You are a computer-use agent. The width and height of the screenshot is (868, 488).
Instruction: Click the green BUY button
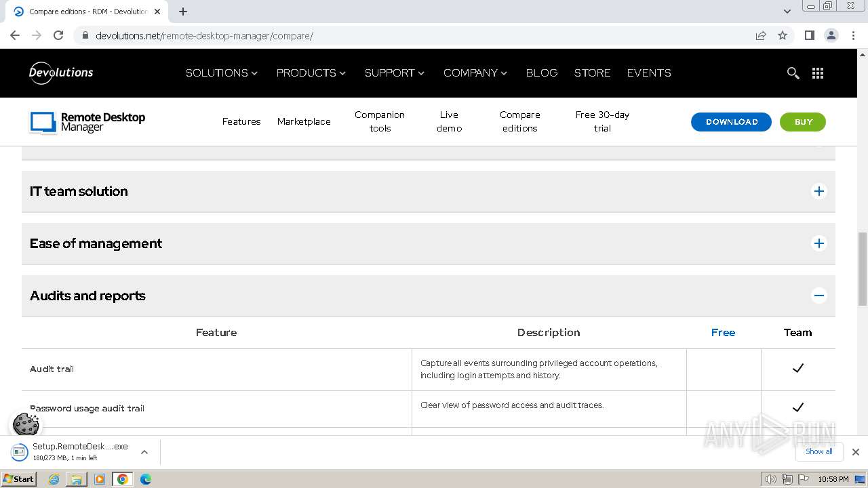tap(803, 122)
